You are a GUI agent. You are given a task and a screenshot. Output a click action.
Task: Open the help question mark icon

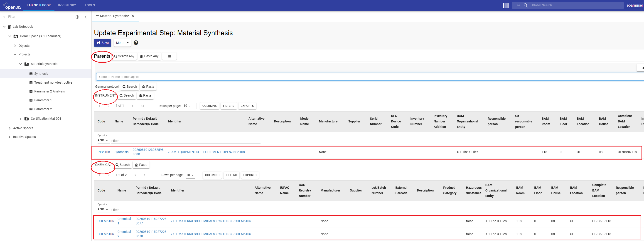[x=136, y=43]
